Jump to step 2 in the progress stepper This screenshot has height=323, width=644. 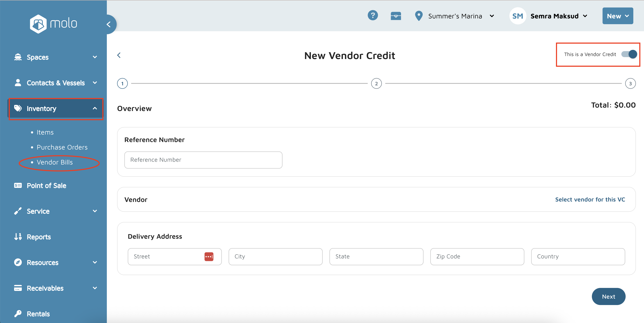click(x=376, y=84)
